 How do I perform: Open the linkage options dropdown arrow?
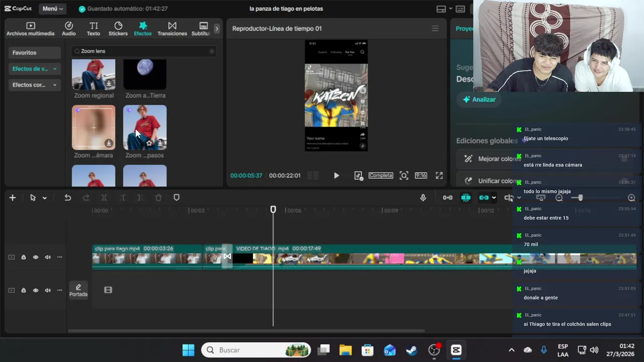(x=494, y=198)
